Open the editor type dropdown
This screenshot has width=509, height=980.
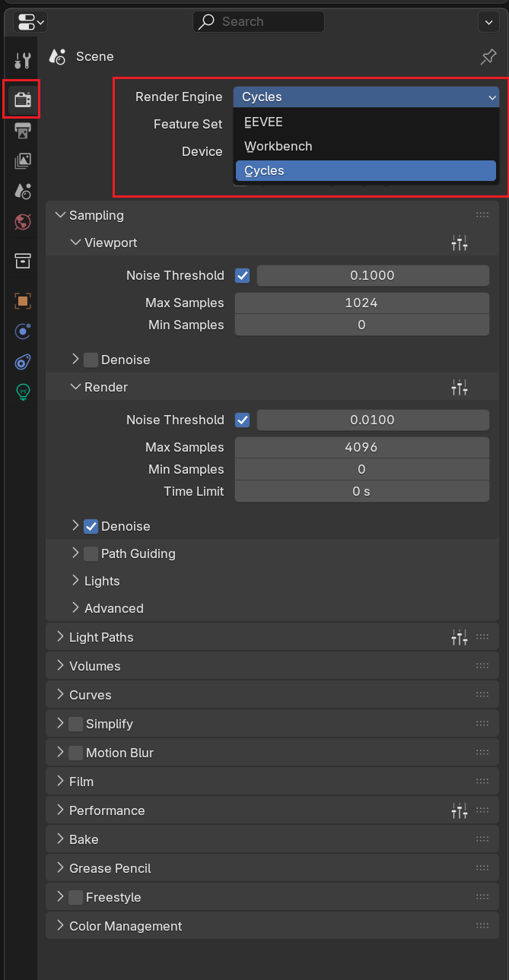[30, 22]
